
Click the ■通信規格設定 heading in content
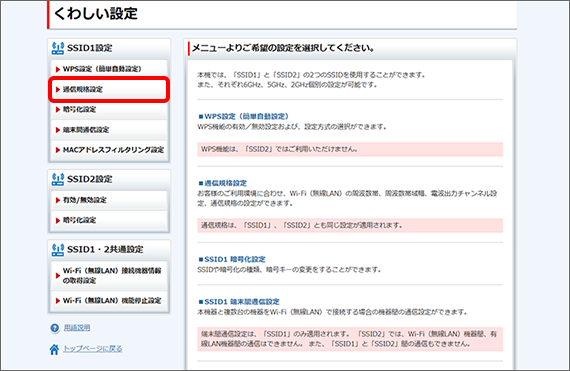click(x=222, y=183)
